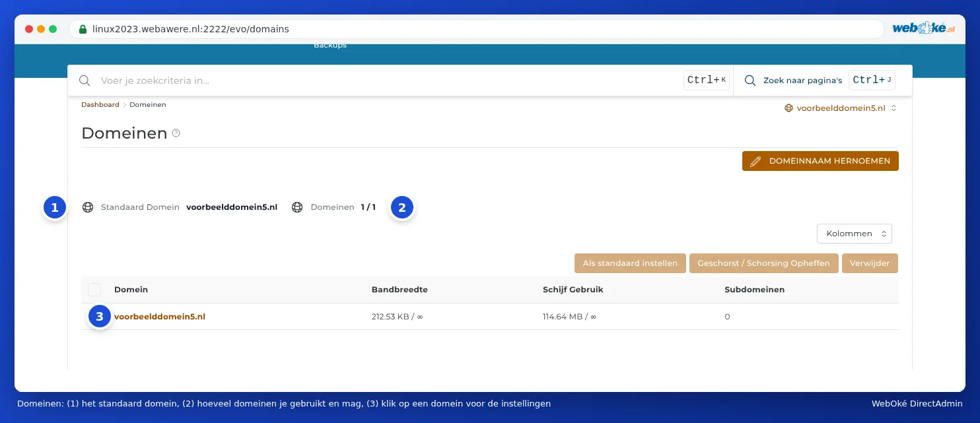Image resolution: width=980 pixels, height=423 pixels.
Task: Click the Bandbreedte column header
Action: tap(400, 290)
